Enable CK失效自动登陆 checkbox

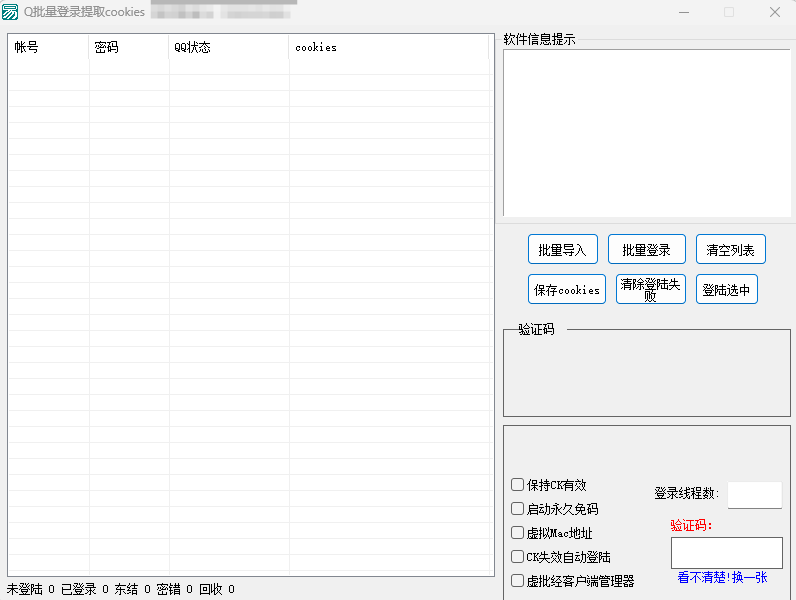point(518,557)
